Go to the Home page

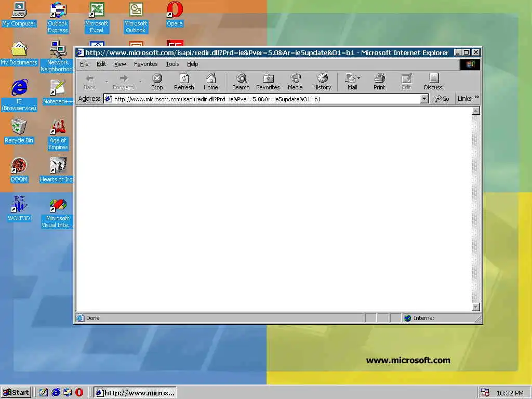(x=211, y=82)
